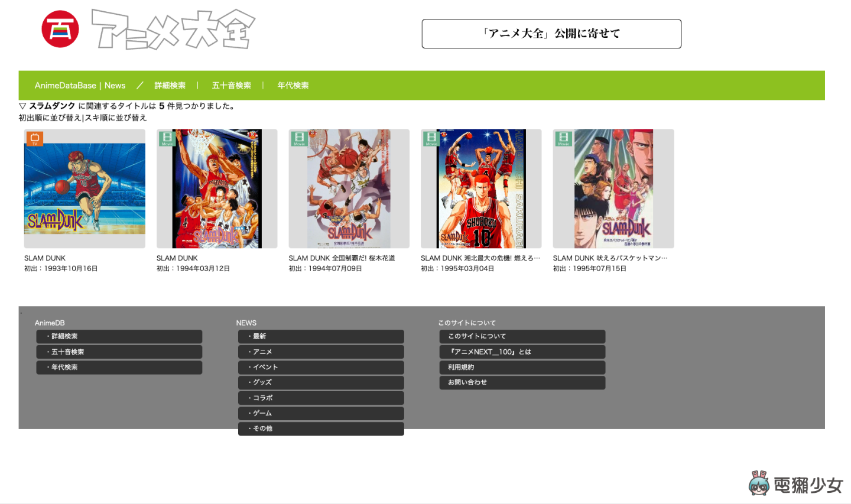This screenshot has height=504, width=851.
Task: Open the お問い合わせ contact link
Action: click(522, 382)
